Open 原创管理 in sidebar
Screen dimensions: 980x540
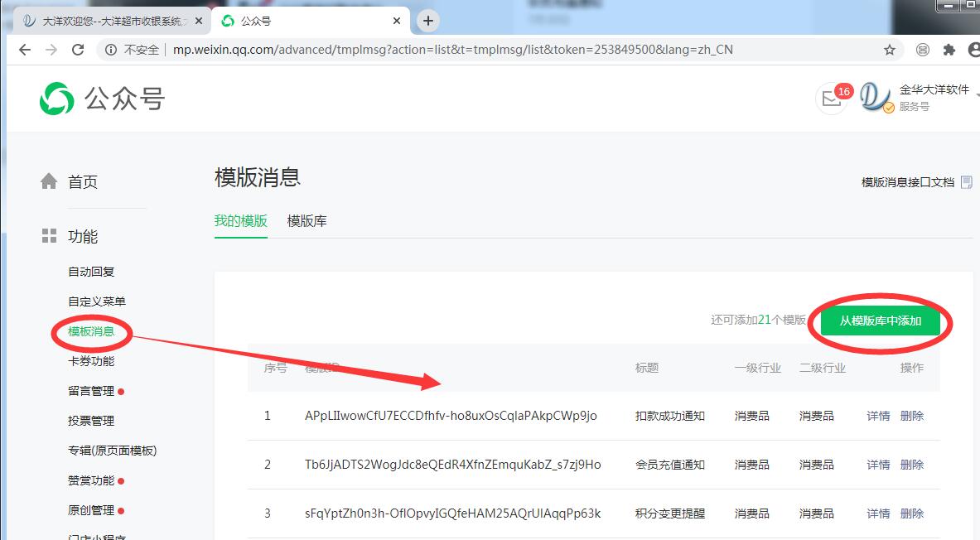coord(91,511)
